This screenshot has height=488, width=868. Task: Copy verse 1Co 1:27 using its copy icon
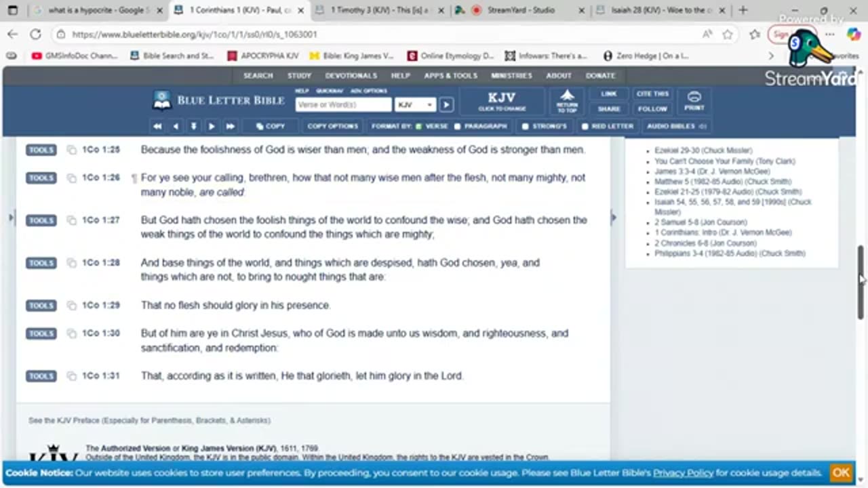[72, 220]
